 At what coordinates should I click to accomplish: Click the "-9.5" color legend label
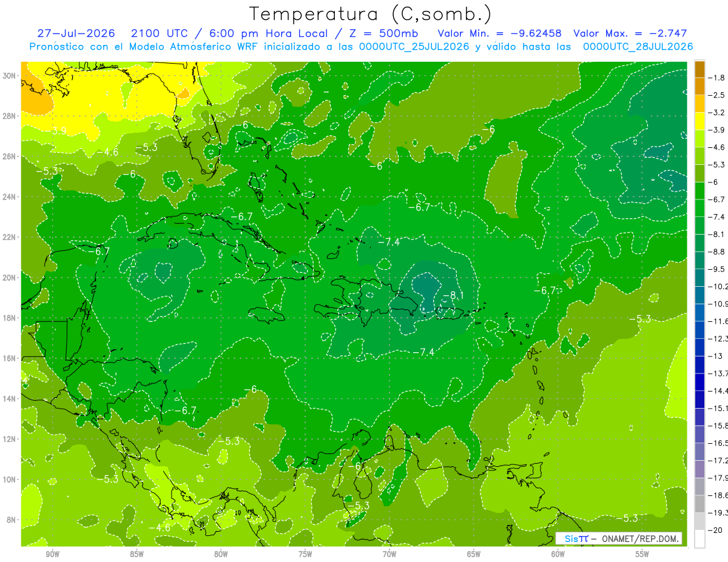[717, 269]
